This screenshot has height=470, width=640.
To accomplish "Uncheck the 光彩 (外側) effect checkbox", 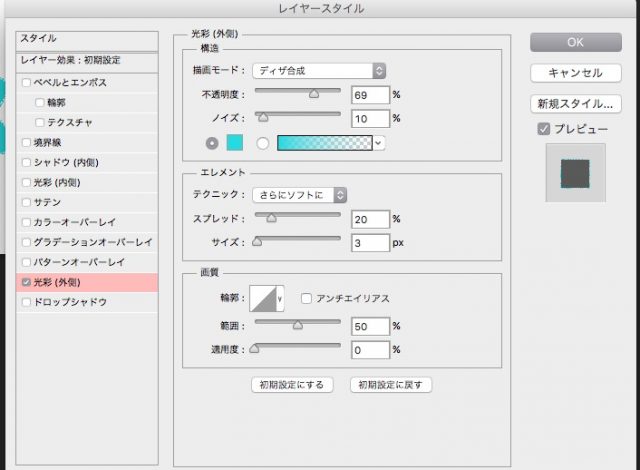I will 27,282.
